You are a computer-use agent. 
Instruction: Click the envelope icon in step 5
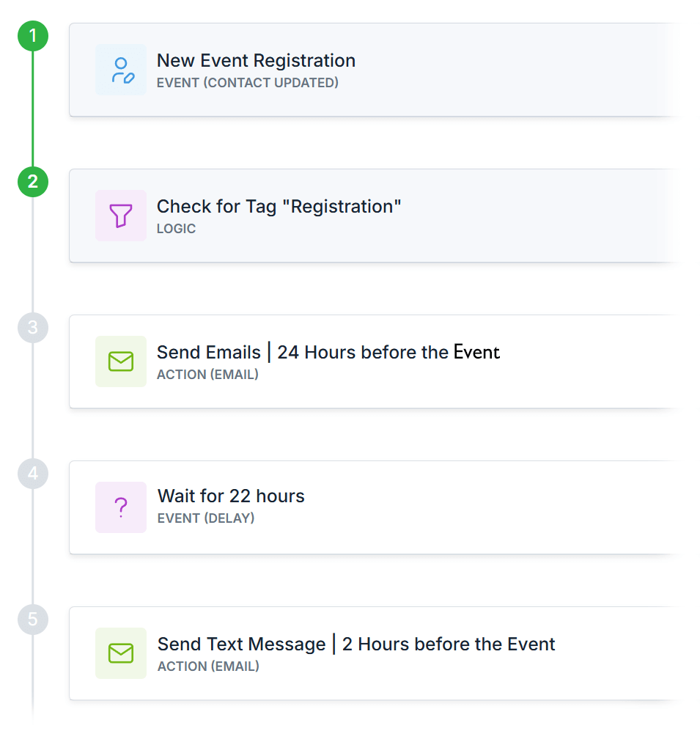(x=121, y=653)
